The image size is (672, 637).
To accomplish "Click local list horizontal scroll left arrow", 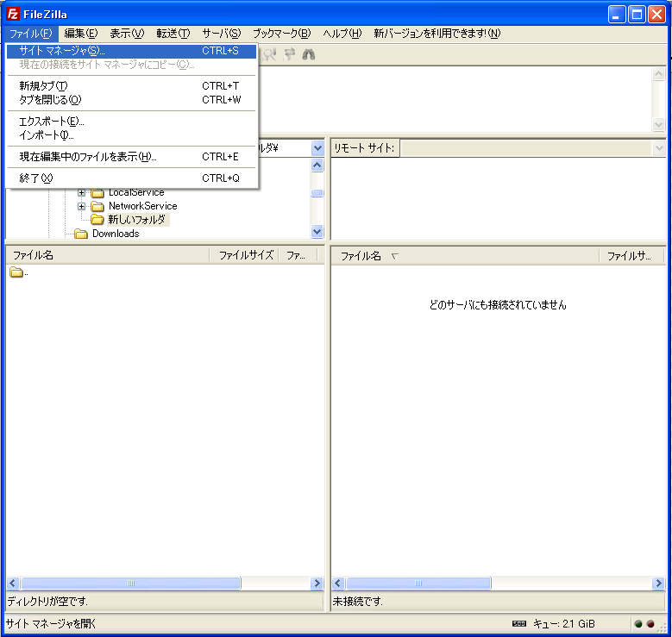I will pos(12,583).
